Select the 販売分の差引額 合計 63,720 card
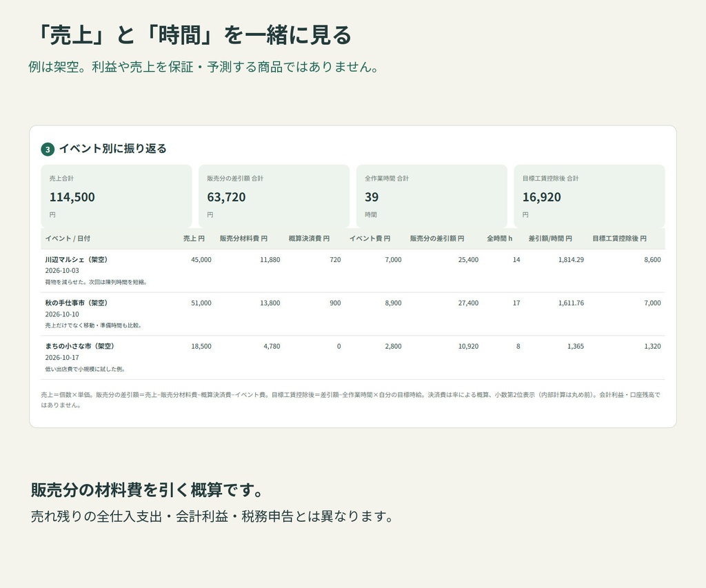Screen dimensions: 706x588 (x=274, y=196)
